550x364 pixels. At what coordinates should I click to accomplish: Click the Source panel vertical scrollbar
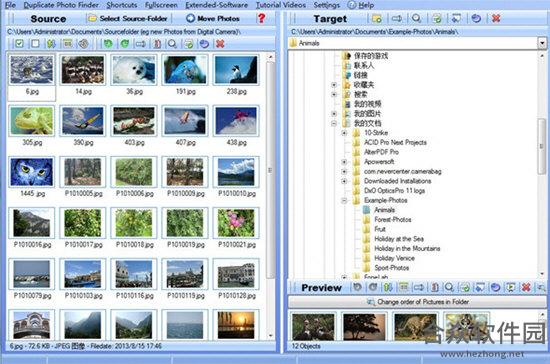coord(270,170)
